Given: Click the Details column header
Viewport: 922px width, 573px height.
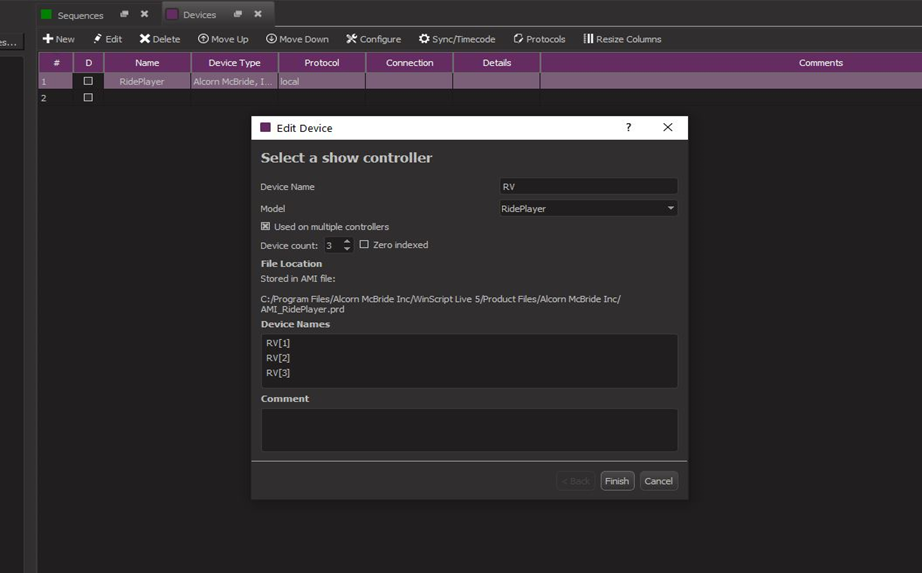Looking at the screenshot, I should [x=497, y=62].
